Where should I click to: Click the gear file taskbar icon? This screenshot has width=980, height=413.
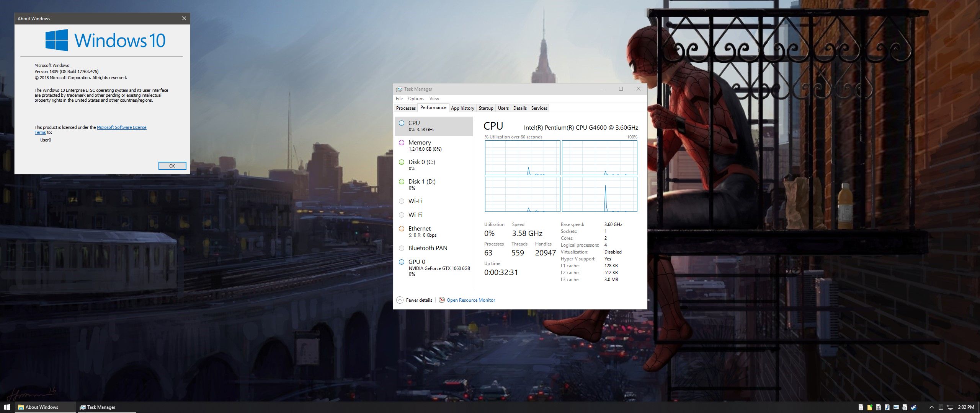(x=905, y=407)
